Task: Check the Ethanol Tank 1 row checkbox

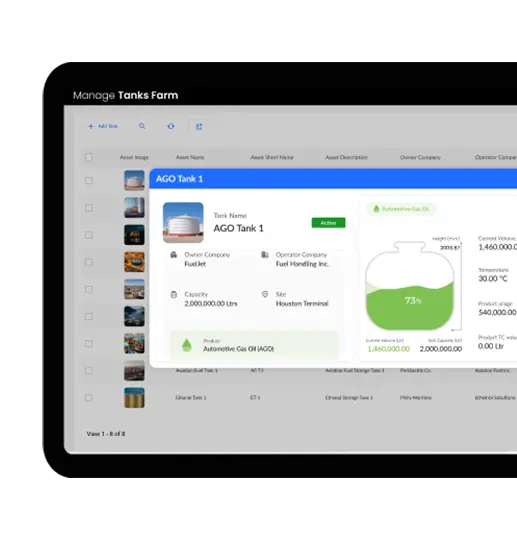Action: point(89,398)
